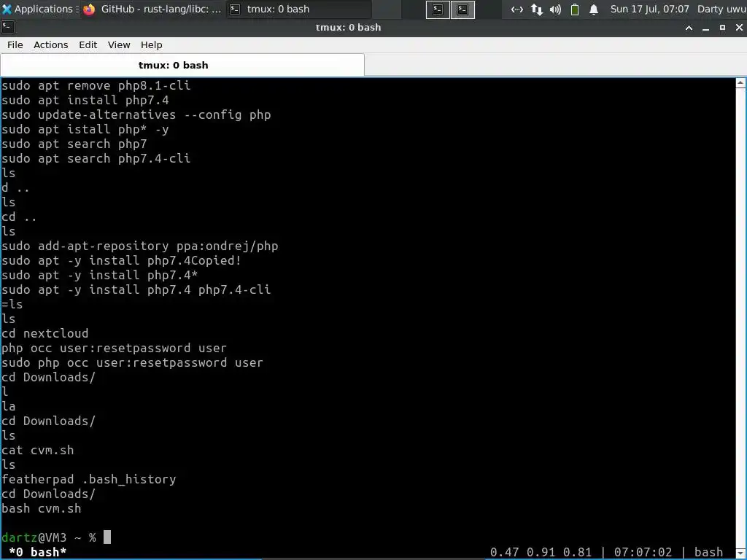Open the network connection tray icon
747x560 pixels.
[x=517, y=9]
